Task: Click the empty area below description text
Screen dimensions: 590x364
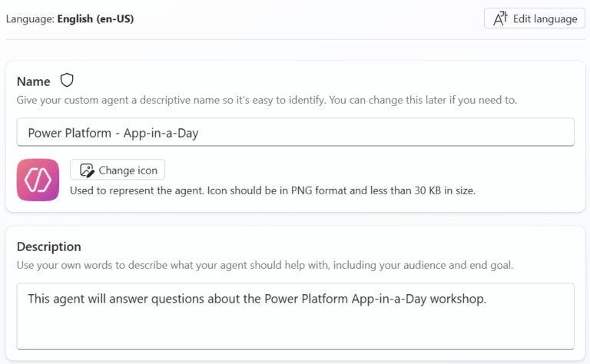Action: [x=295, y=332]
